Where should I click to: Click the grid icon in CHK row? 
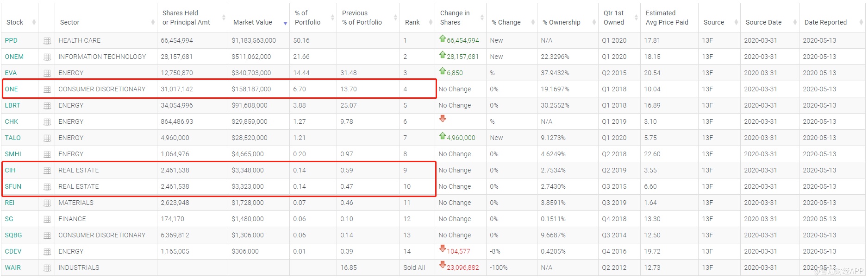tap(47, 122)
